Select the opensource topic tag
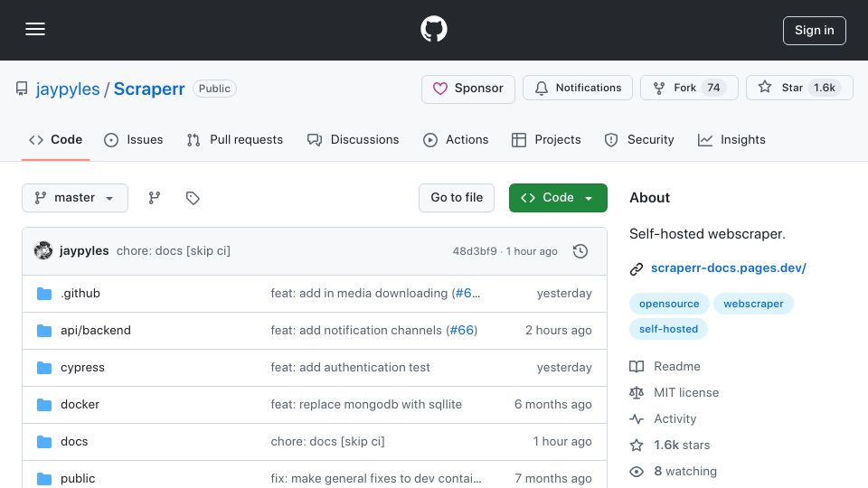868x488 pixels. [x=669, y=304]
